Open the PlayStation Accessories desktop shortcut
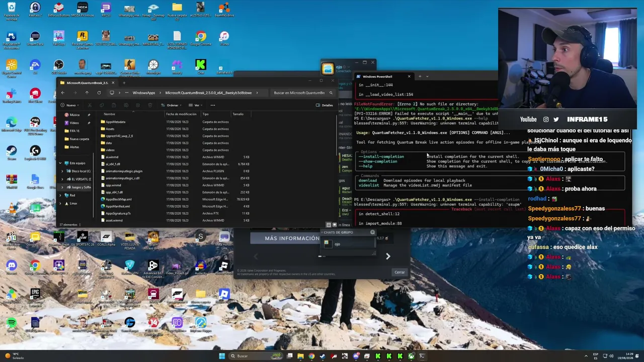Screen dimensions: 644x362 tap(12, 39)
